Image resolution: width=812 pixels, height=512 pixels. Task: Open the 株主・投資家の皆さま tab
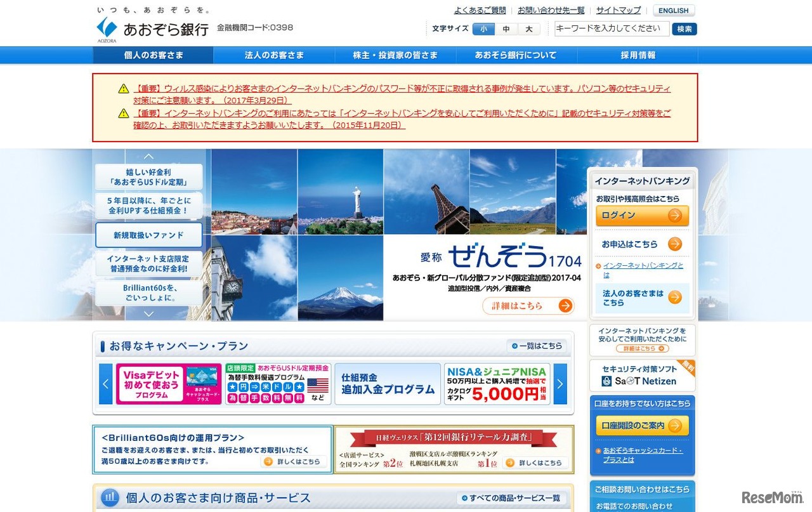(396, 55)
